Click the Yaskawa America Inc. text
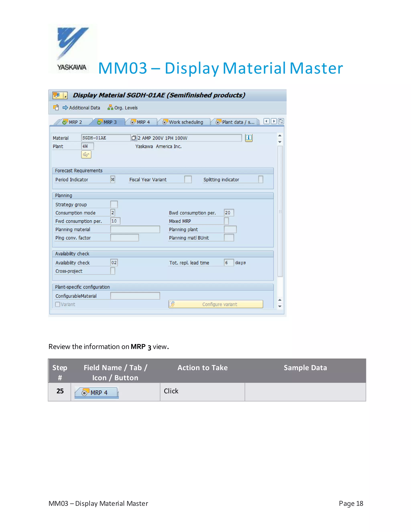411x532 pixels. (159, 146)
